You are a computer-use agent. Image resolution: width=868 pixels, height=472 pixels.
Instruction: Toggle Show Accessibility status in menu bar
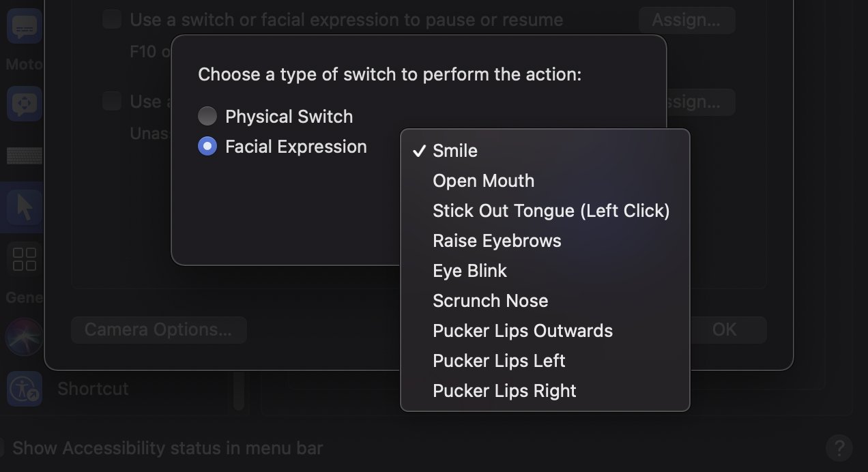coord(3,448)
